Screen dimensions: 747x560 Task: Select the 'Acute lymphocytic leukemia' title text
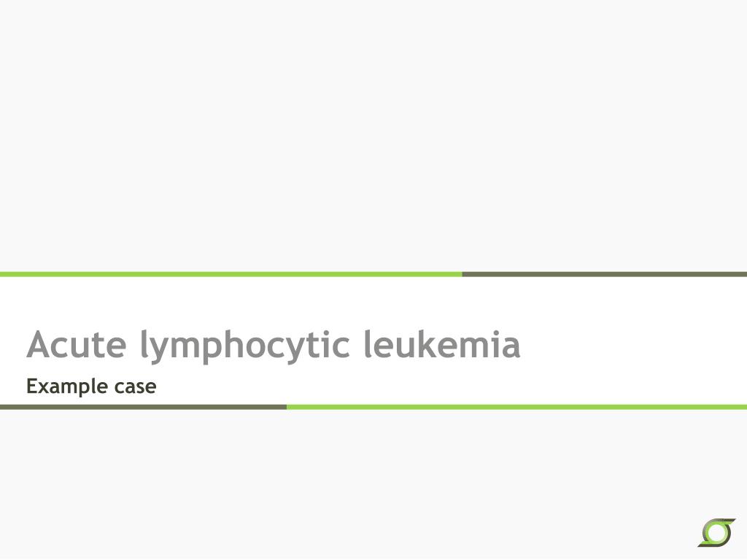274,345
